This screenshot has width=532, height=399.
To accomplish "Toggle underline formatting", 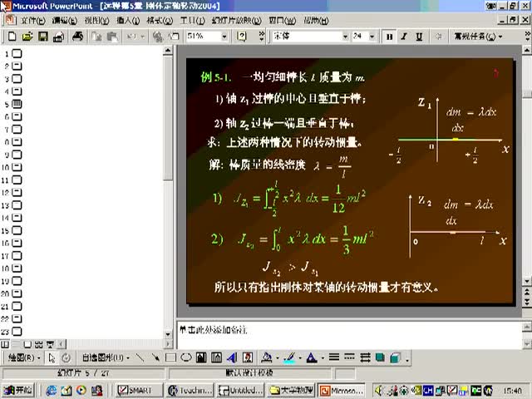I will click(x=419, y=37).
